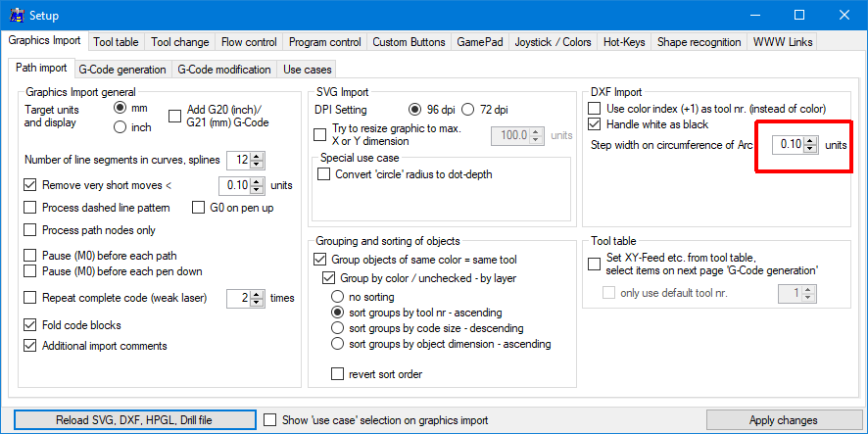Increase the repeat complete code times value
This screenshot has width=868, height=434.
click(257, 293)
